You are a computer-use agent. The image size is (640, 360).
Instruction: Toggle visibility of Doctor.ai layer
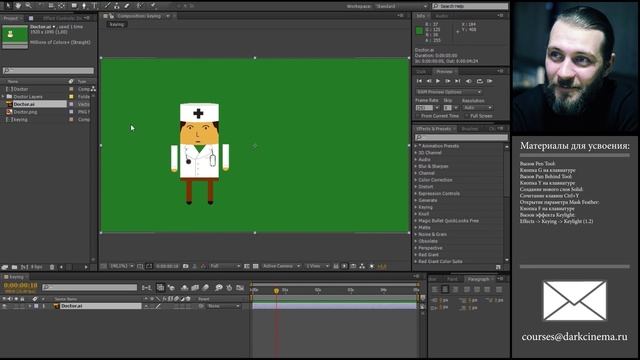4,306
